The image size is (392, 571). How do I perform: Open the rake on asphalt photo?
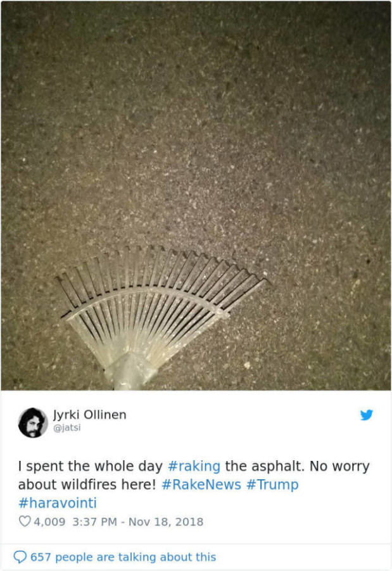196,196
